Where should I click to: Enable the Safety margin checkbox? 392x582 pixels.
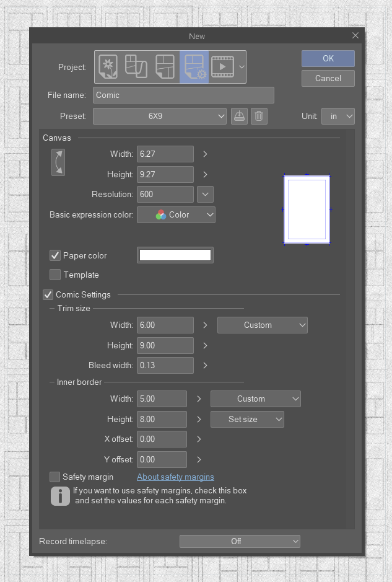pyautogui.click(x=55, y=477)
